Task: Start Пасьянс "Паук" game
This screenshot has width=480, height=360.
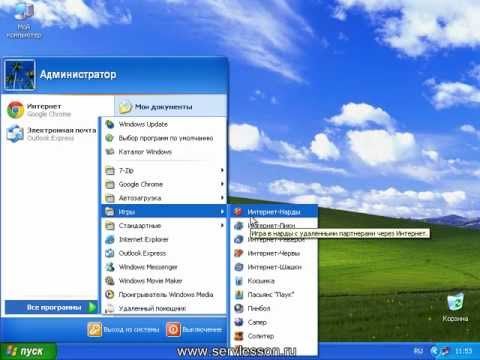Action: pyautogui.click(x=274, y=295)
